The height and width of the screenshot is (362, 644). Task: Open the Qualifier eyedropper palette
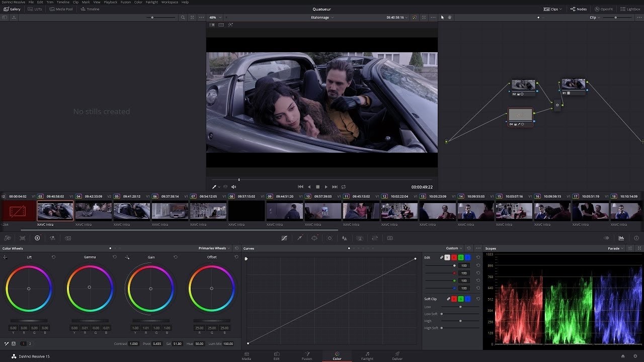pyautogui.click(x=300, y=238)
